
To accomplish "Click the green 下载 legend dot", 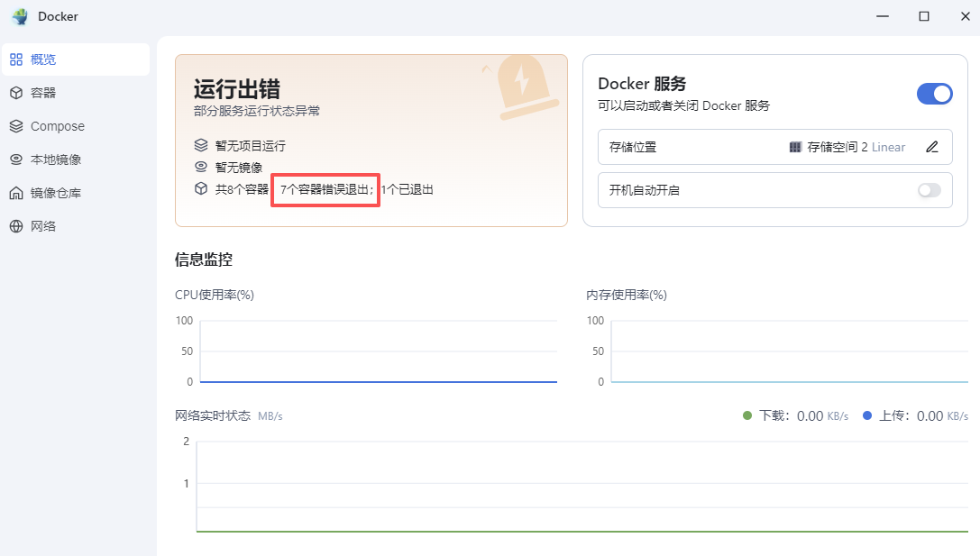I will click(x=746, y=415).
